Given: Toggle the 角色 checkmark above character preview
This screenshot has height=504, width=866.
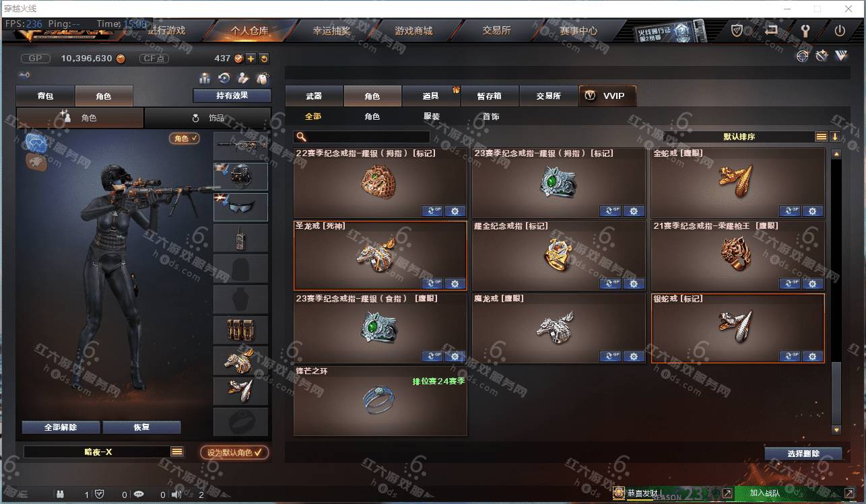Looking at the screenshot, I should (x=185, y=138).
